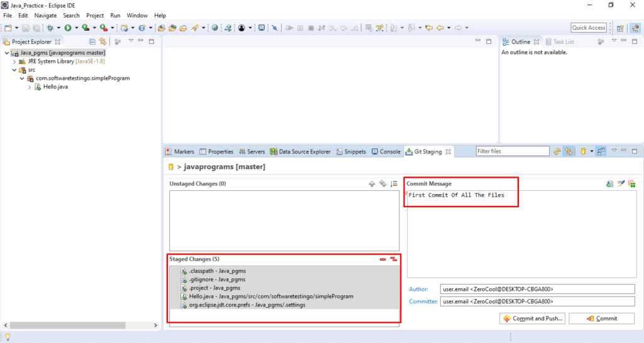
Task: Click the Filter files input field
Action: 513,151
